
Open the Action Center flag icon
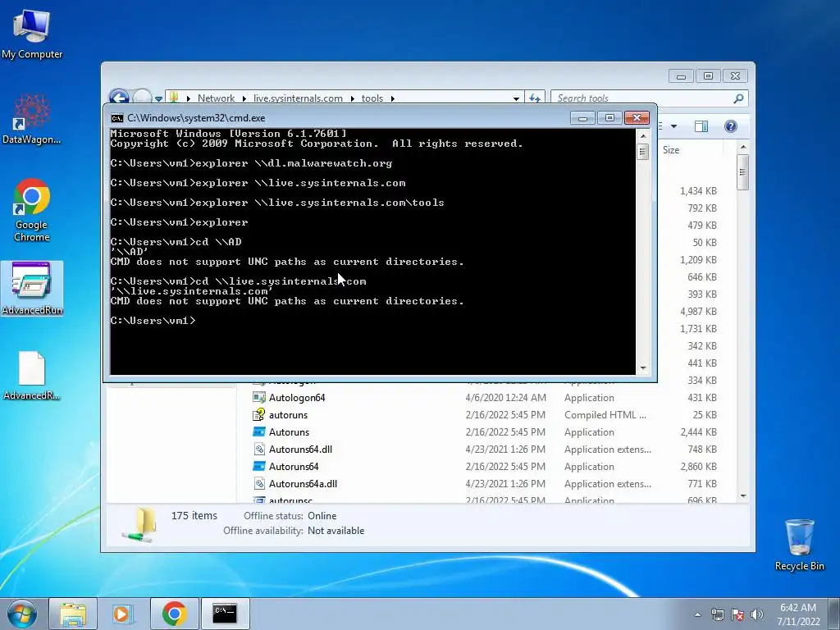click(737, 614)
